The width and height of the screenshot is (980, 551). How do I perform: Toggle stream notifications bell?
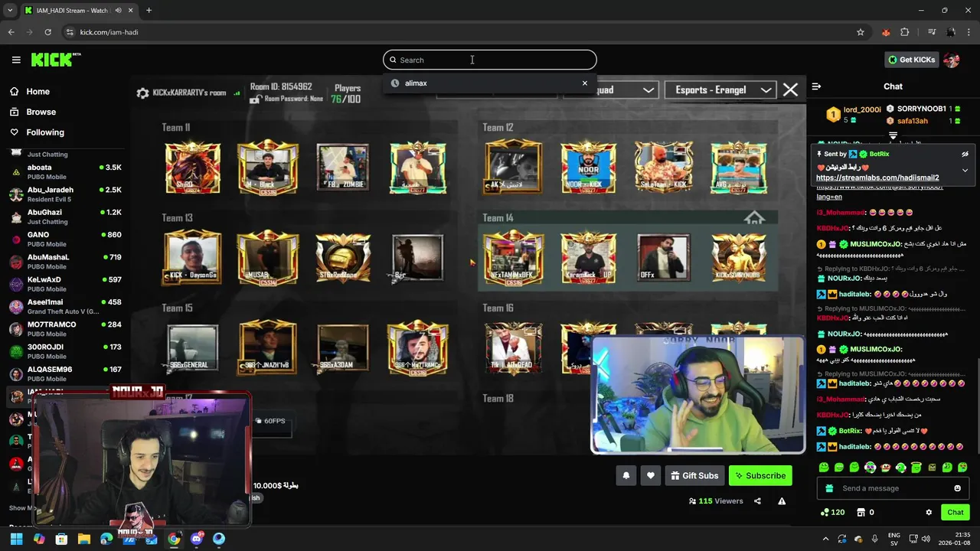626,475
